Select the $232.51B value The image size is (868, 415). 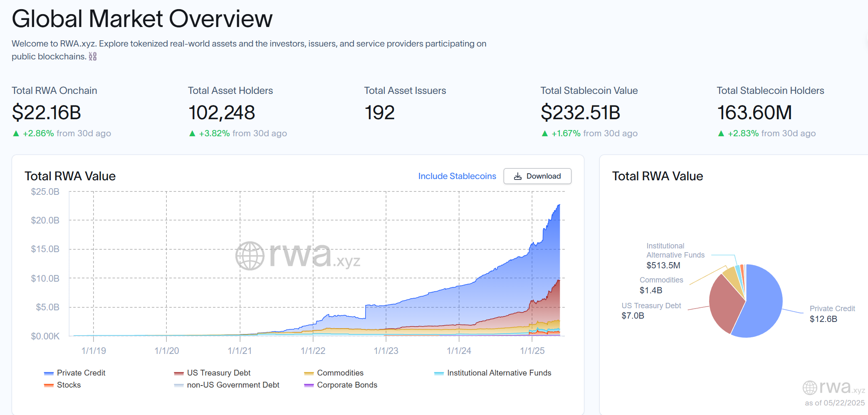(581, 113)
